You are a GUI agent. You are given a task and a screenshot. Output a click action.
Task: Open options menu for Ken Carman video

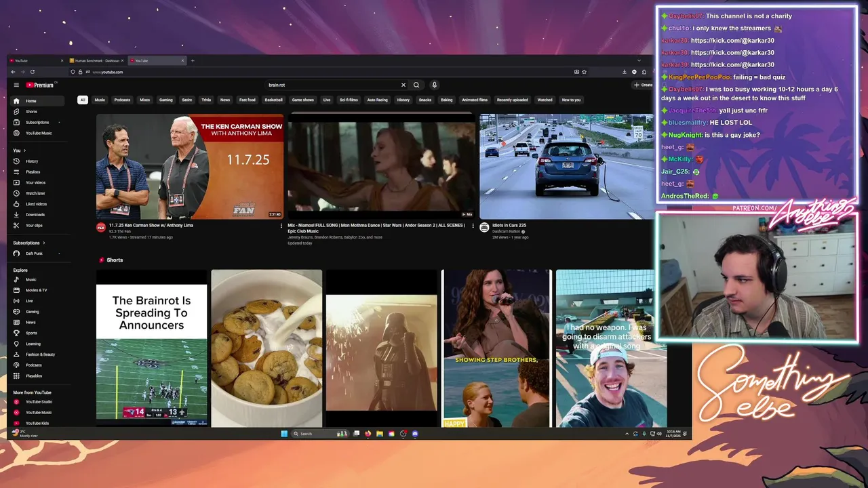tap(281, 226)
